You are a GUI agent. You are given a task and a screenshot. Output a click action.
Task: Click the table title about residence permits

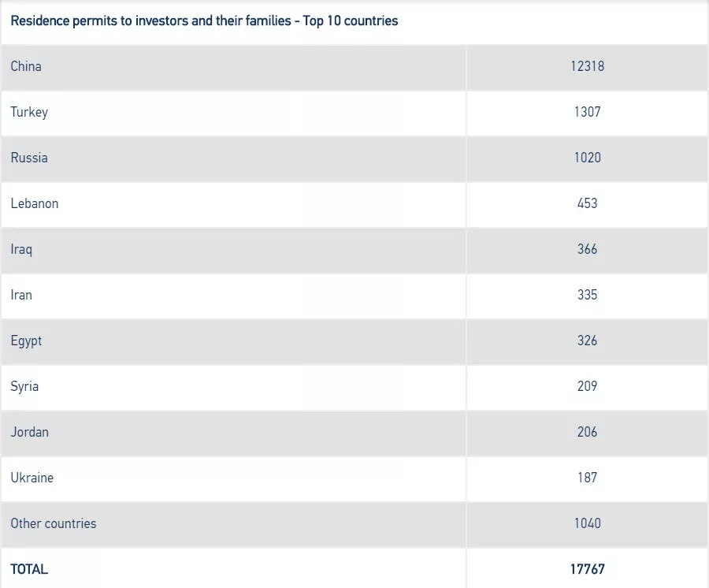click(204, 21)
